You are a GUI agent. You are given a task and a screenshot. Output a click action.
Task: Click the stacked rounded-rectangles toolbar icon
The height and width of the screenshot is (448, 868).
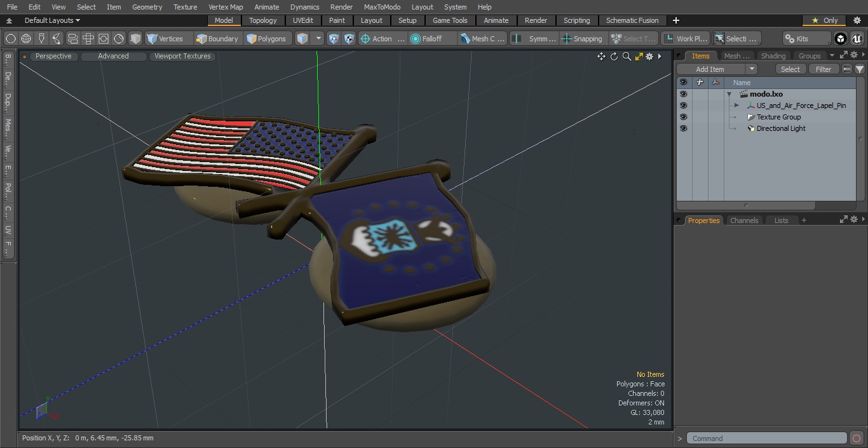[72, 39]
